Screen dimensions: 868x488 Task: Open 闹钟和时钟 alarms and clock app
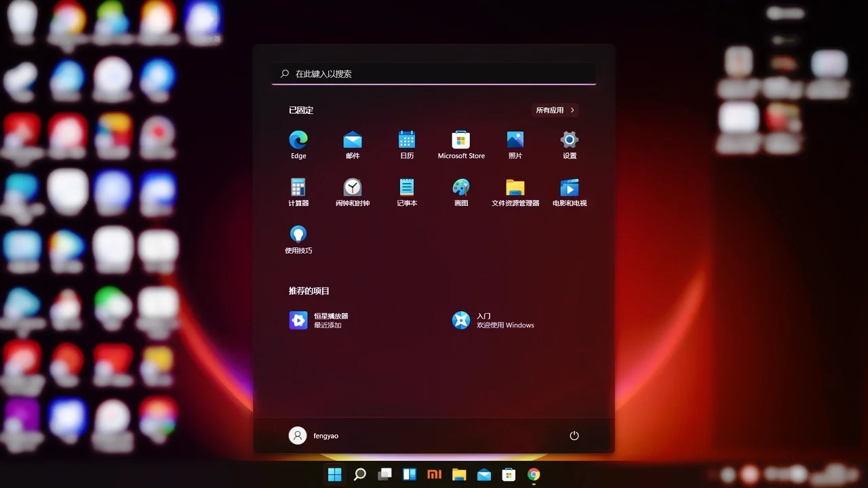click(x=353, y=192)
